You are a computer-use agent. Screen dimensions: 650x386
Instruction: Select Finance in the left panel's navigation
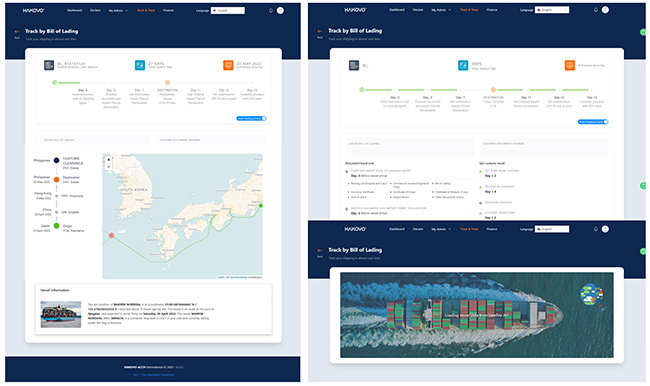(168, 10)
